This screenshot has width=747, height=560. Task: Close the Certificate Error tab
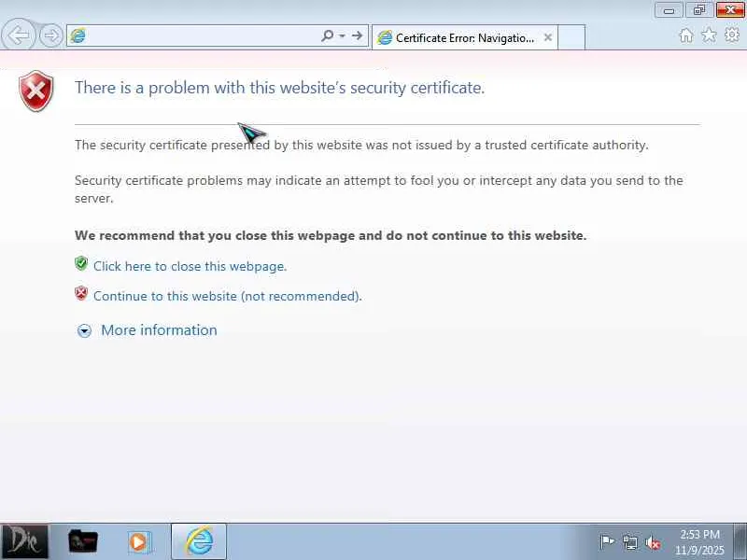548,37
